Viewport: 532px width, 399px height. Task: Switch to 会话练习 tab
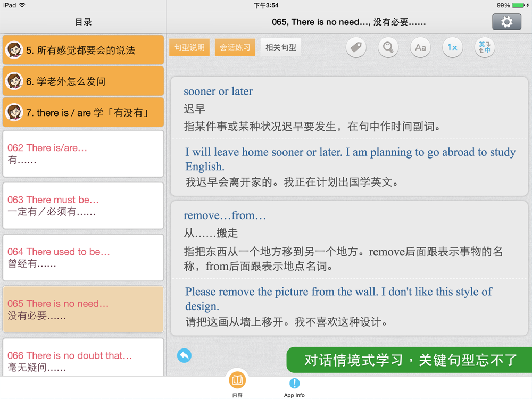235,47
